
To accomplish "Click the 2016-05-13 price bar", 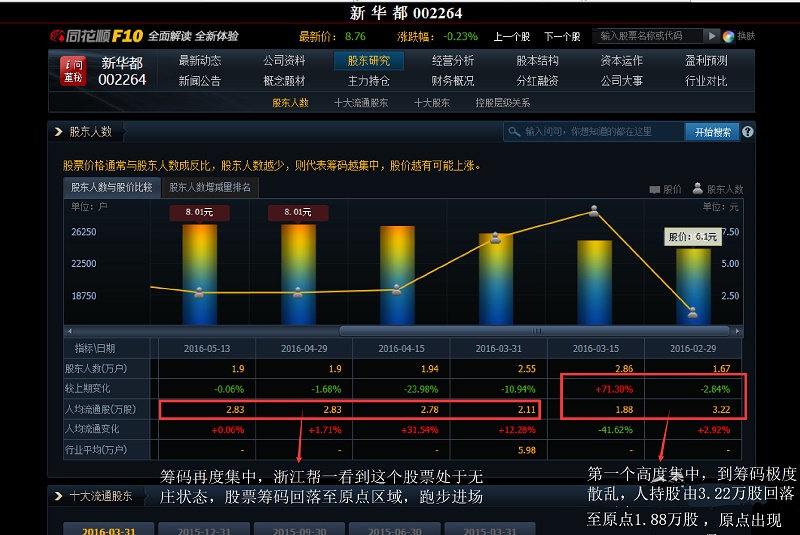I will tap(199, 274).
